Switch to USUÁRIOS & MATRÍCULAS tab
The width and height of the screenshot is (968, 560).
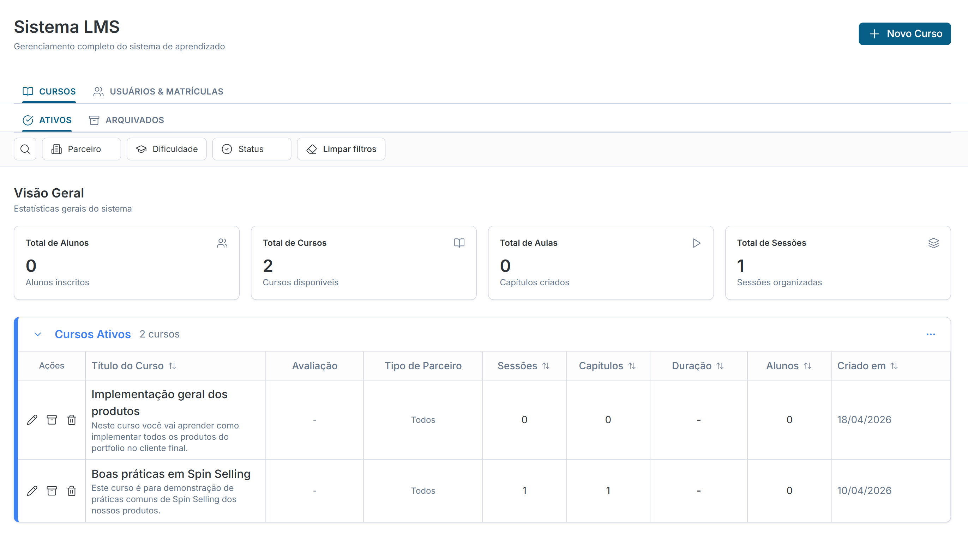pyautogui.click(x=158, y=91)
